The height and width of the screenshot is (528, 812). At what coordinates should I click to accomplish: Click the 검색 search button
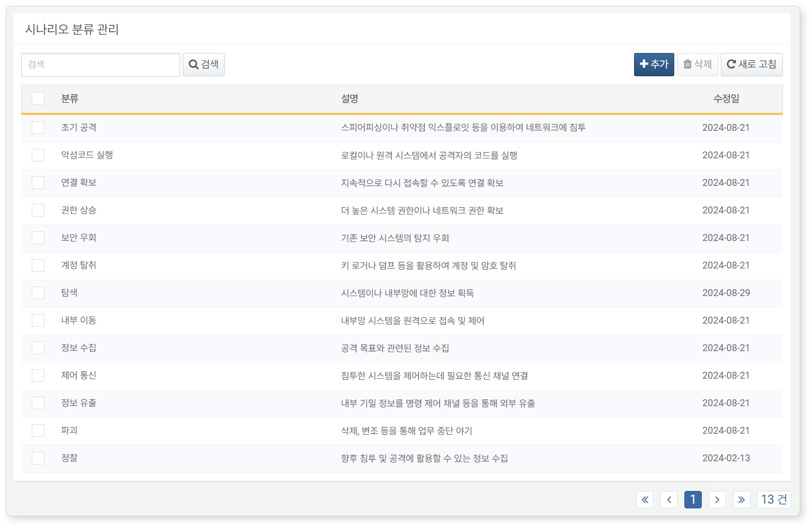203,65
